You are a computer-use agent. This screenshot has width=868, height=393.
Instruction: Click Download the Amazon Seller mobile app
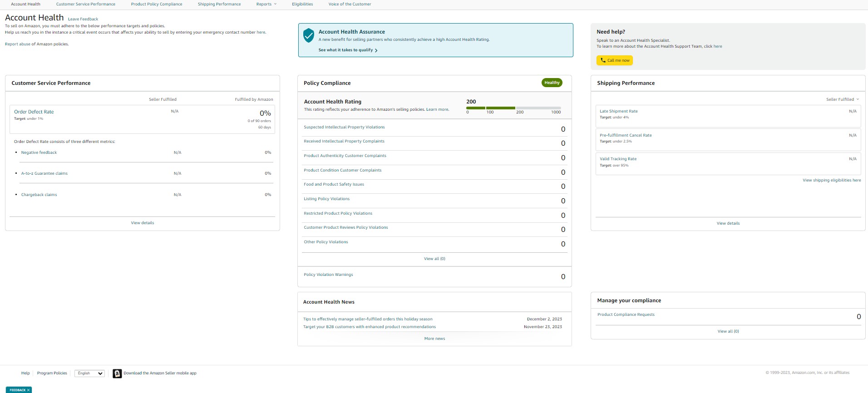click(160, 373)
